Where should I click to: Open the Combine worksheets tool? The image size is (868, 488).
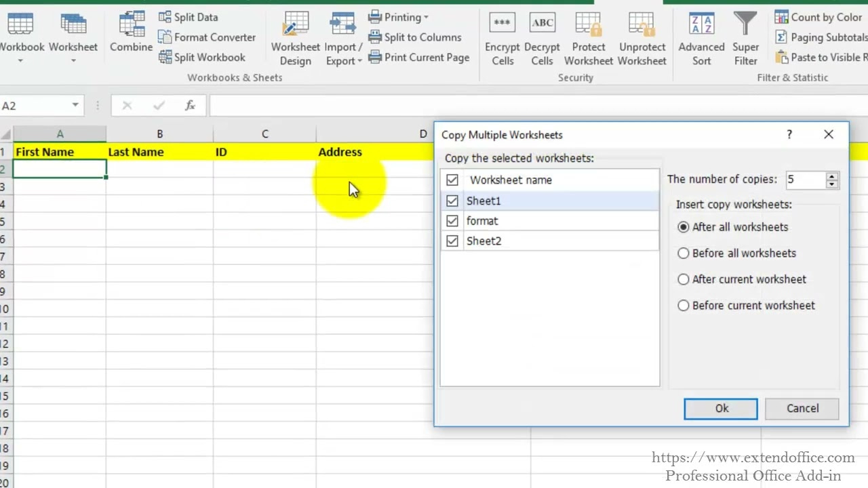[x=131, y=25]
